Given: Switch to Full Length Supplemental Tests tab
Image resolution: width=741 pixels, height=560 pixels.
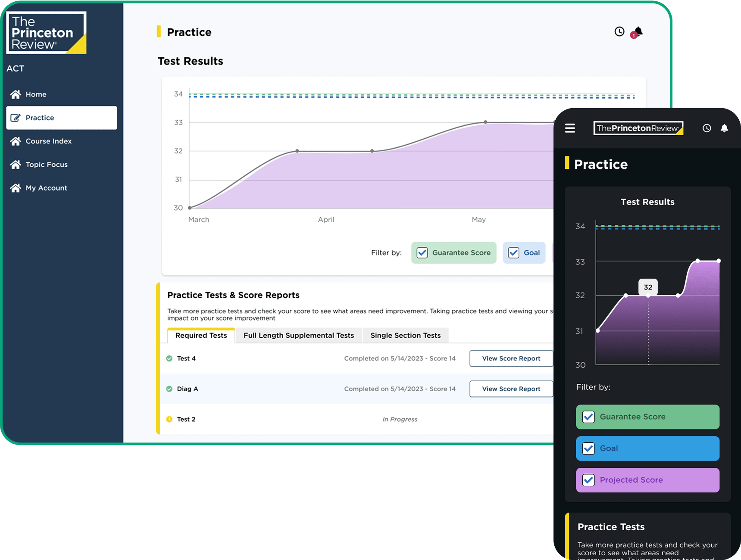Looking at the screenshot, I should [298, 336].
